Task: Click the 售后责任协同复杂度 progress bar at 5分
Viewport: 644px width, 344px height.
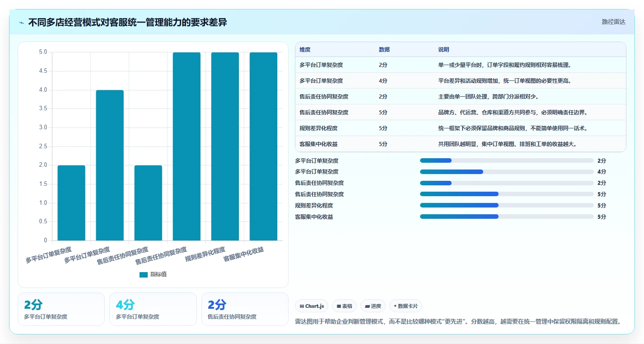Action: coord(507,194)
